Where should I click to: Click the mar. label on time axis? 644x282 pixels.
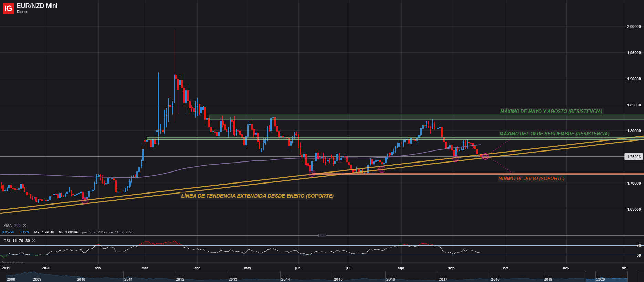tap(145, 268)
